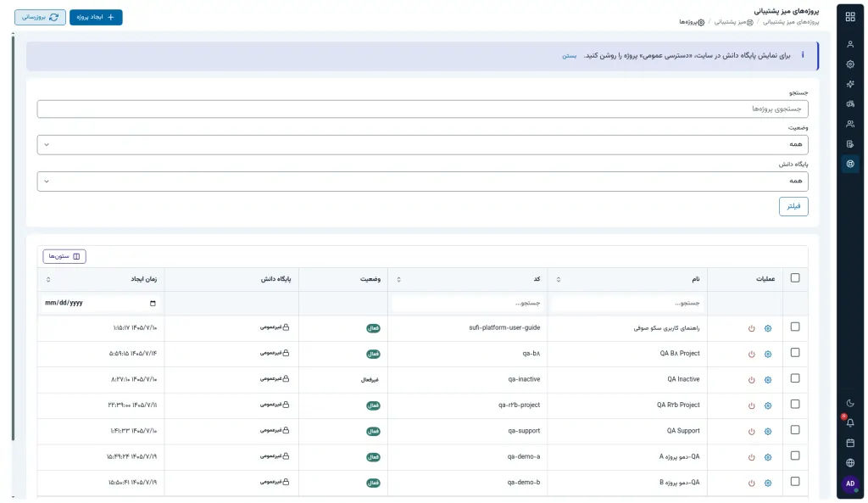Click غیرفعال status in qa-inactive row

(x=370, y=380)
